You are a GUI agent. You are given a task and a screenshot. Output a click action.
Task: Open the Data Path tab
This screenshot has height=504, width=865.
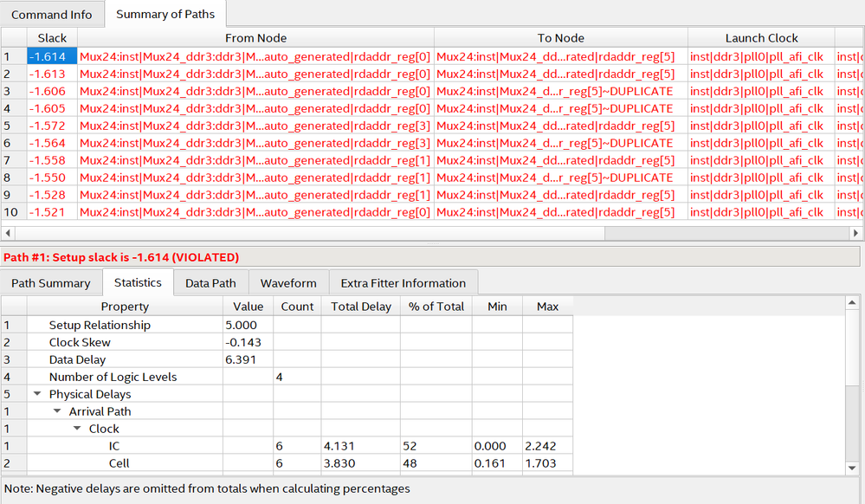coord(210,283)
